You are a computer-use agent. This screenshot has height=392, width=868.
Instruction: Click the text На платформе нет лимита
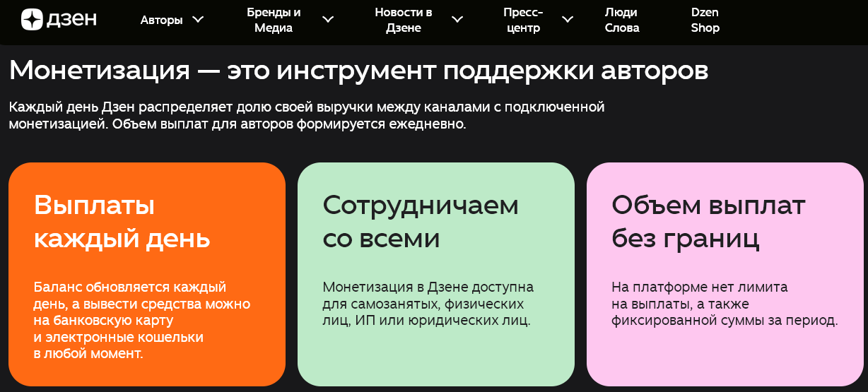(725, 304)
